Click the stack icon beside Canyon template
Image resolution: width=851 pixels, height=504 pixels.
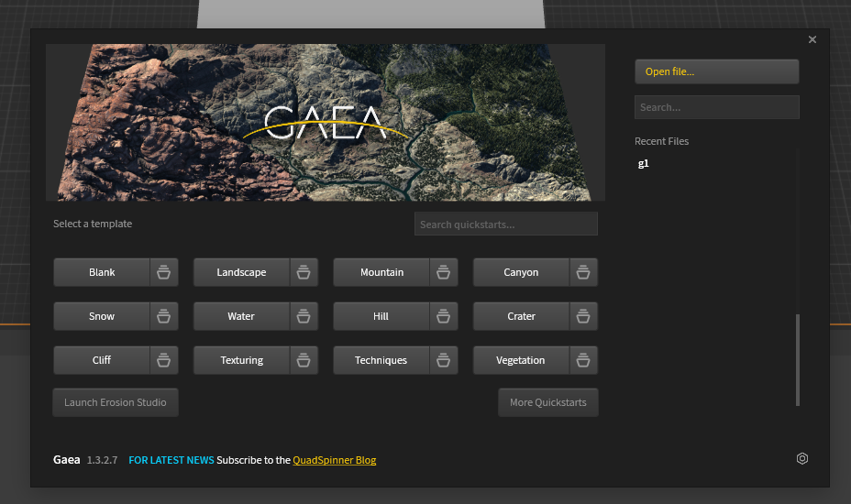coord(584,272)
